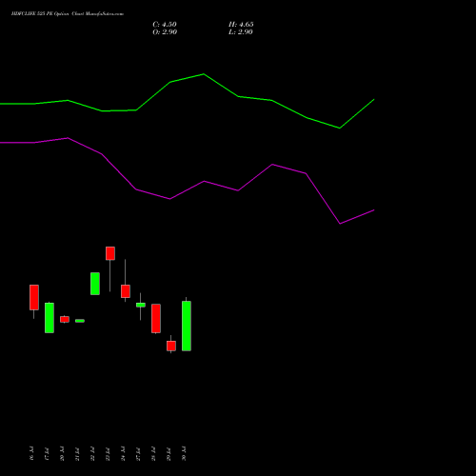The image size is (476, 476).
Task: Click the 'O: 2.90' open value
Action: coord(165,32)
